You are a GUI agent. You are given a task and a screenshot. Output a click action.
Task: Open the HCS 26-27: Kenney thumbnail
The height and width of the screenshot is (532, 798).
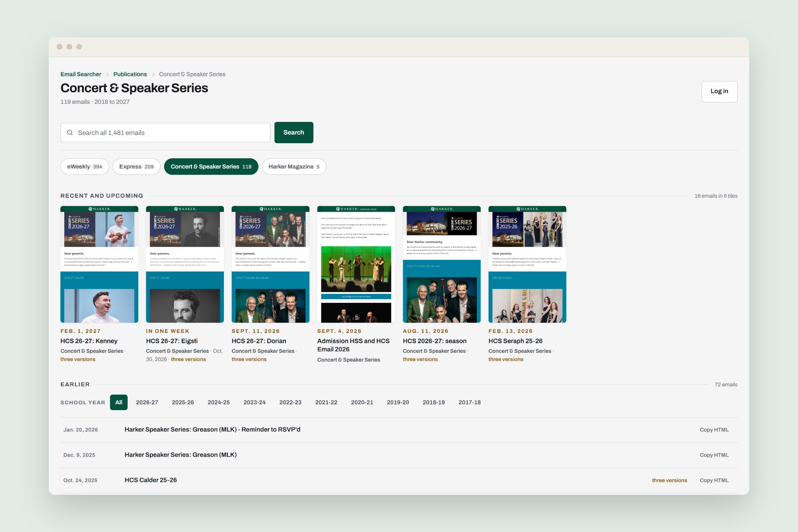point(99,264)
